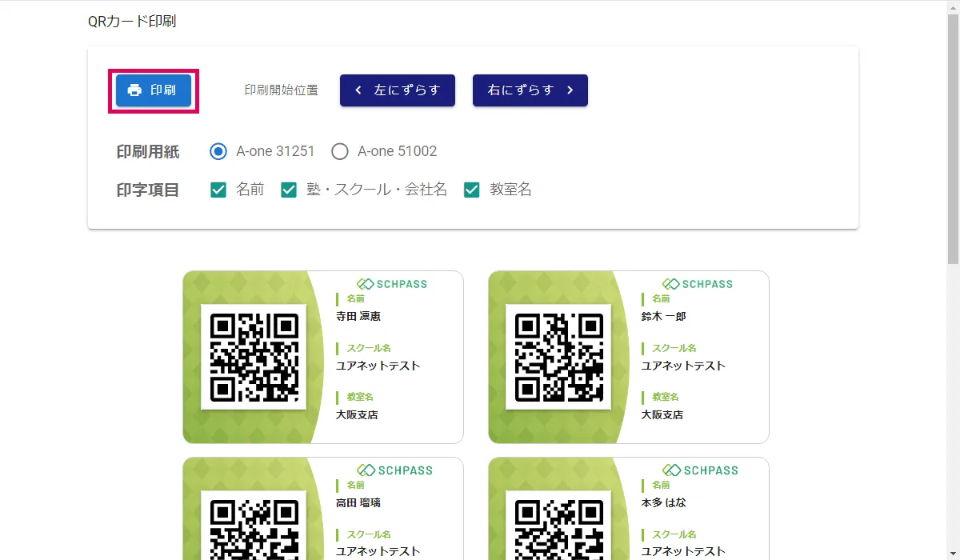
Task: Click the name 寺田 凛恵
Action: [358, 316]
